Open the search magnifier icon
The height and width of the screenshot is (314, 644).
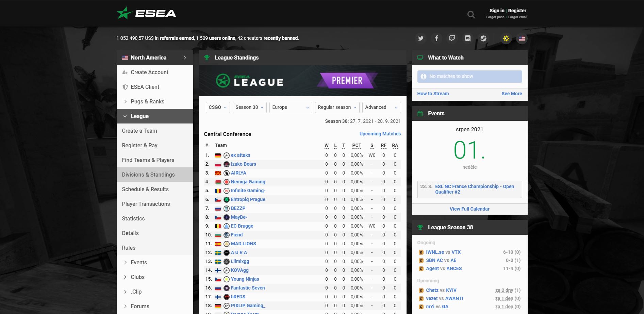pos(471,14)
